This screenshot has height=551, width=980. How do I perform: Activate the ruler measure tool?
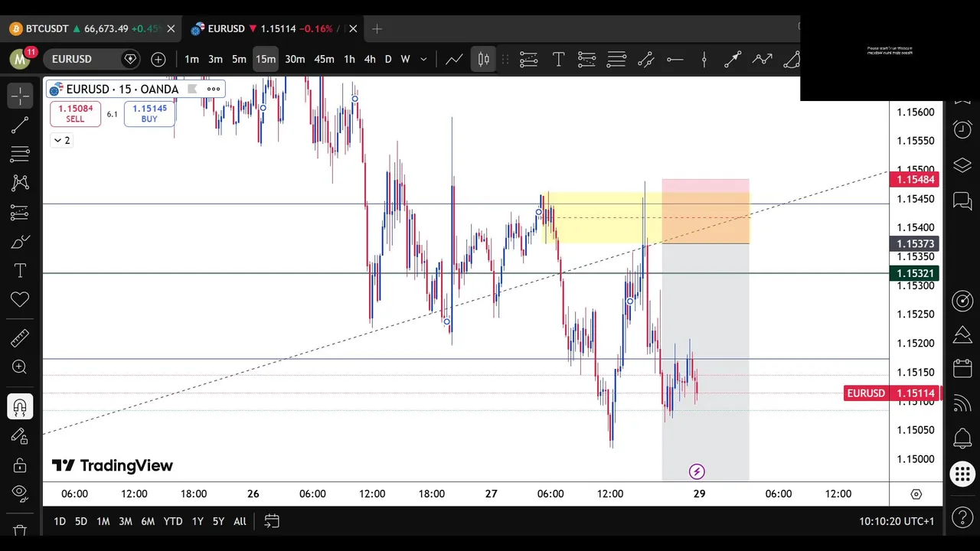[20, 337]
